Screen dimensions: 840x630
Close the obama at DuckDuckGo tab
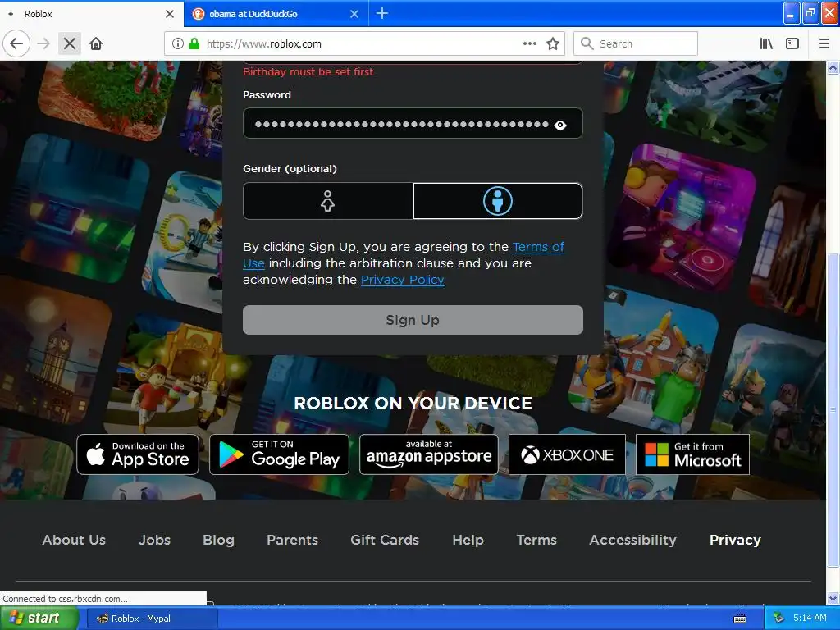pos(354,14)
